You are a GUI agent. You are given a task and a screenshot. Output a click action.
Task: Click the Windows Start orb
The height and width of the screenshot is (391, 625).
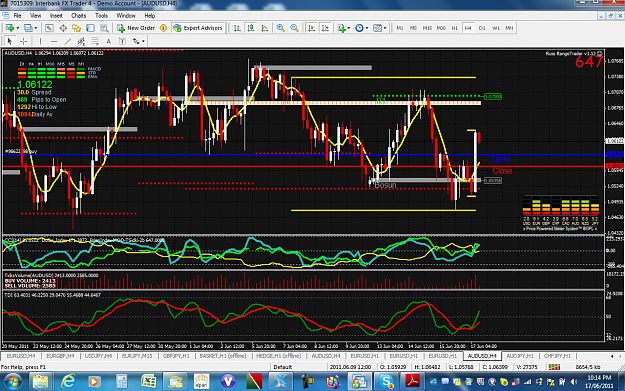click(x=12, y=382)
